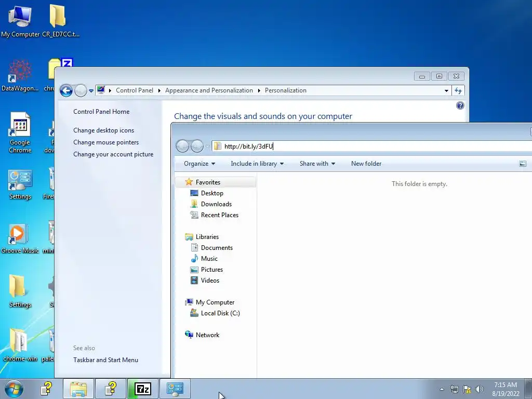Select the Google Chrome desktop shortcut

pos(20,133)
